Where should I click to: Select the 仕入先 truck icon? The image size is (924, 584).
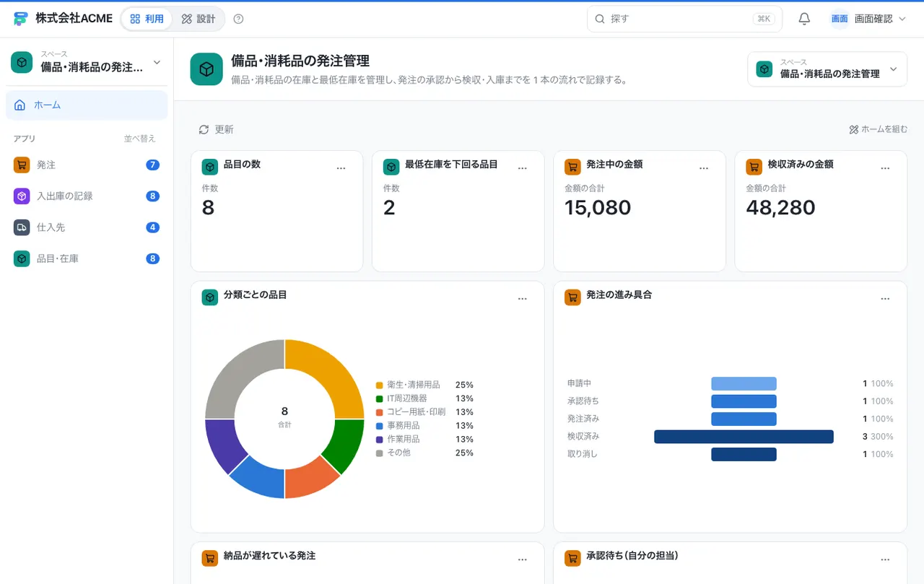[x=22, y=227]
